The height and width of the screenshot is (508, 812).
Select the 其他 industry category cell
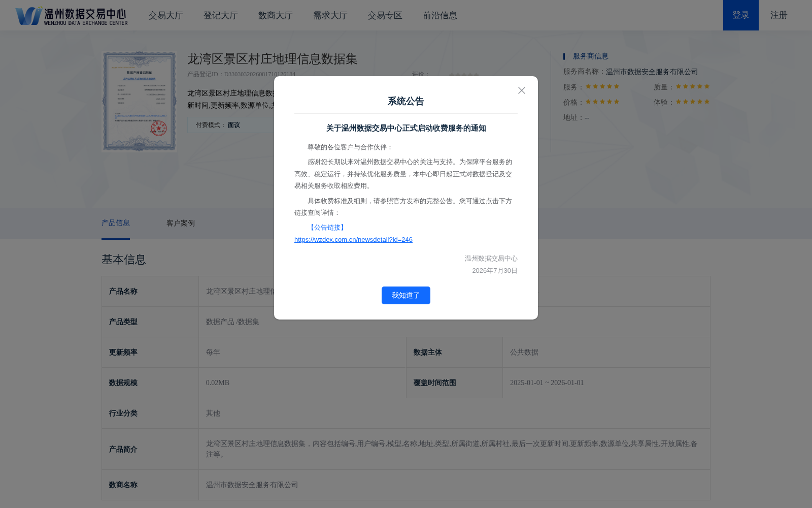tap(454, 414)
